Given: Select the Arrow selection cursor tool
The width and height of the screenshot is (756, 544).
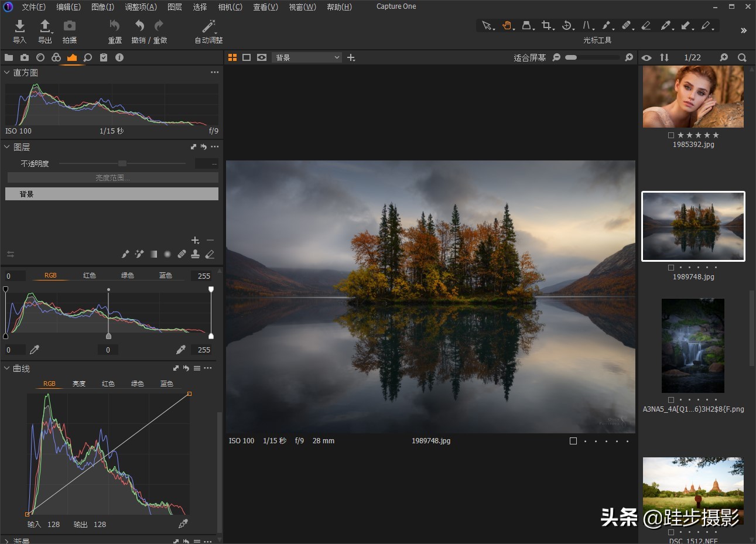Looking at the screenshot, I should [x=488, y=26].
